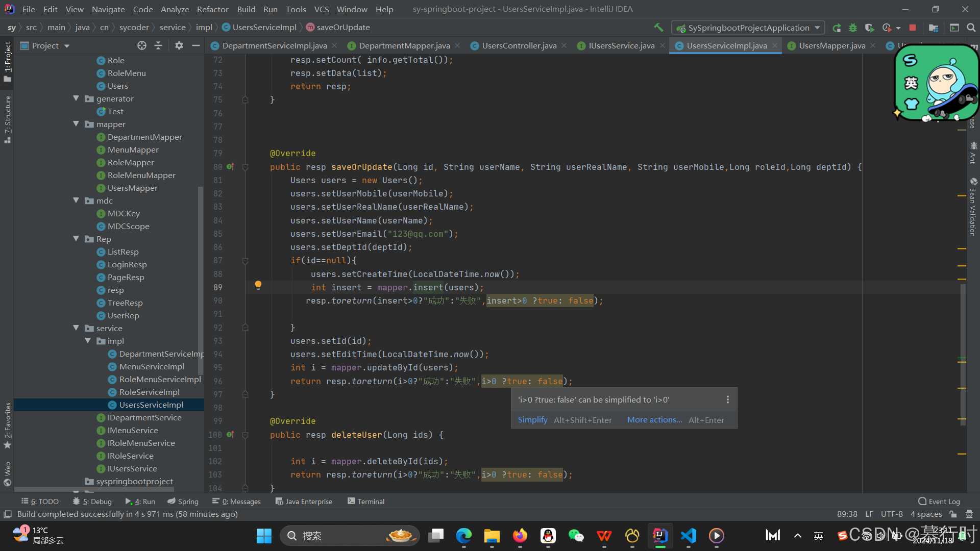Open the Favorites tool window strip
The image size is (980, 551).
tap(7, 425)
